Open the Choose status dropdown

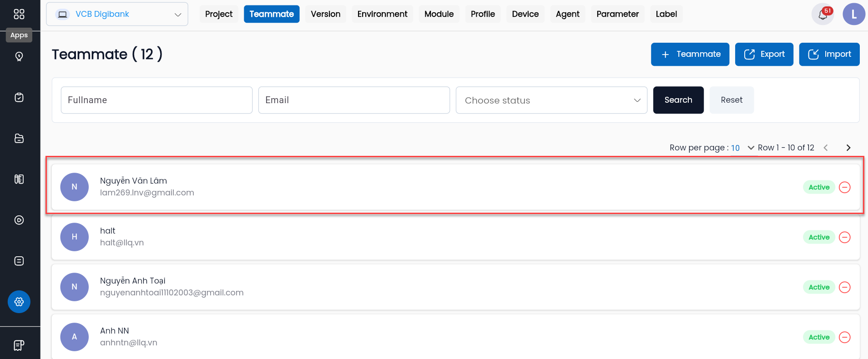tap(551, 100)
